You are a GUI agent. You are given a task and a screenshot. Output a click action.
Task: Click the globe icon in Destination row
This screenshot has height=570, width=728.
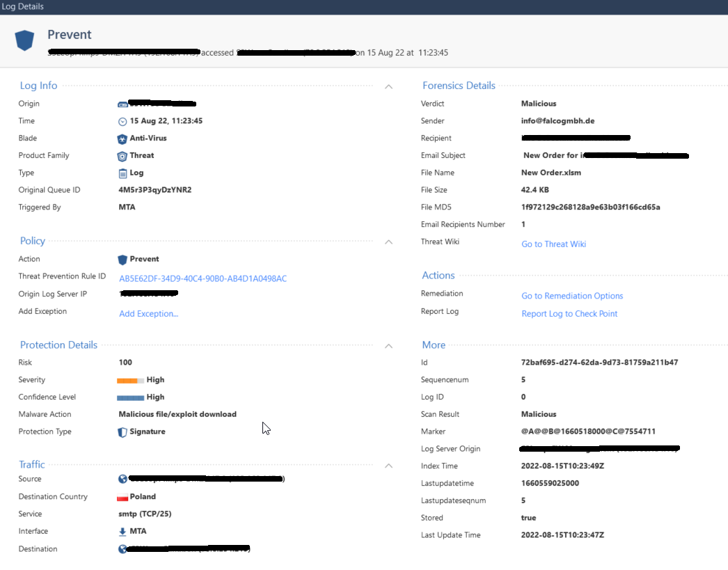click(x=122, y=549)
